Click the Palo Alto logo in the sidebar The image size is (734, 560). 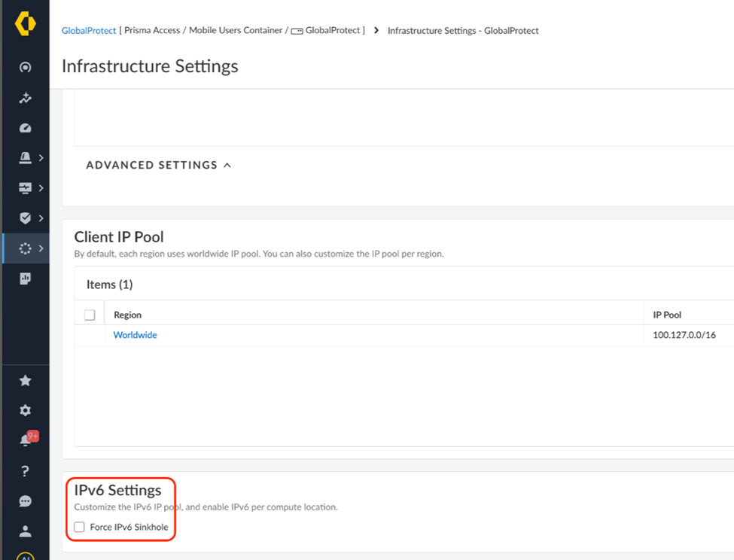pos(25,24)
